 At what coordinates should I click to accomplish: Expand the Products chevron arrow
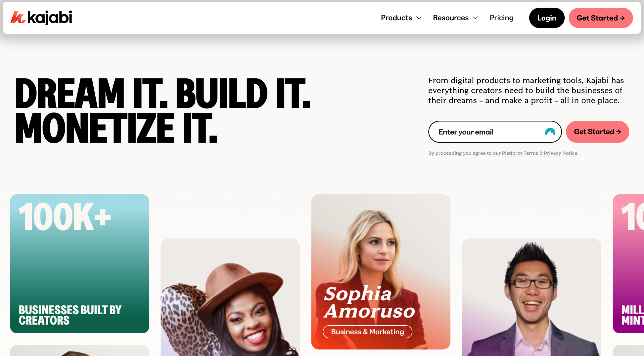coord(419,18)
